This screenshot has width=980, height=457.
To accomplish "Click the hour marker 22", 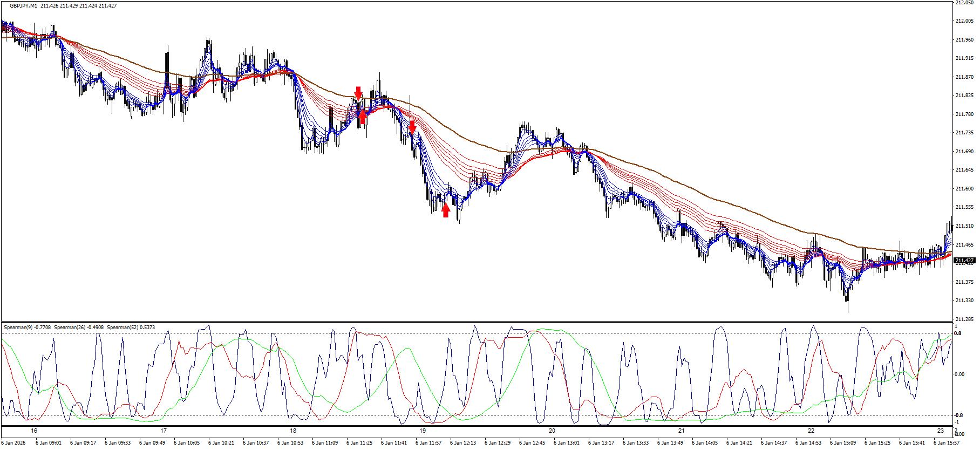I will click(811, 431).
